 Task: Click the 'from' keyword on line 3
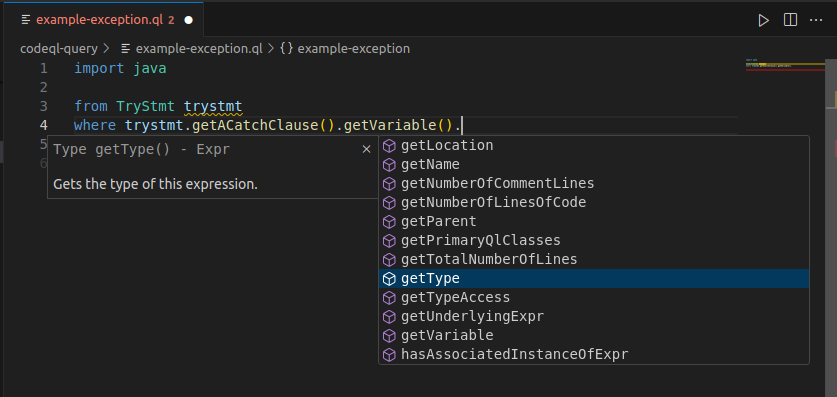point(91,106)
